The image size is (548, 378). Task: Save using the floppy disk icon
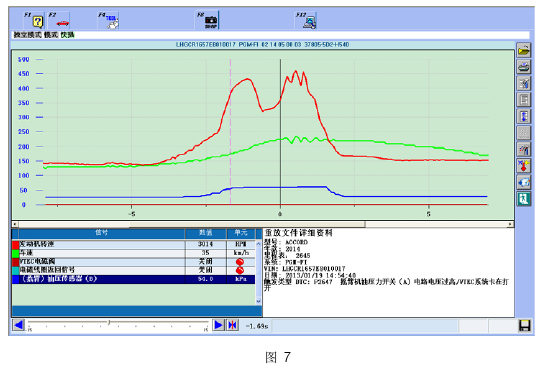(x=524, y=326)
